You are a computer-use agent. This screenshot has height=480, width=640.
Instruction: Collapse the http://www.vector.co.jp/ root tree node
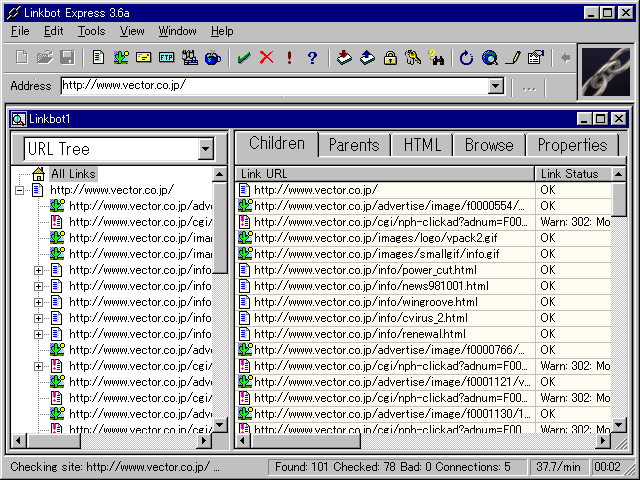pyautogui.click(x=19, y=190)
